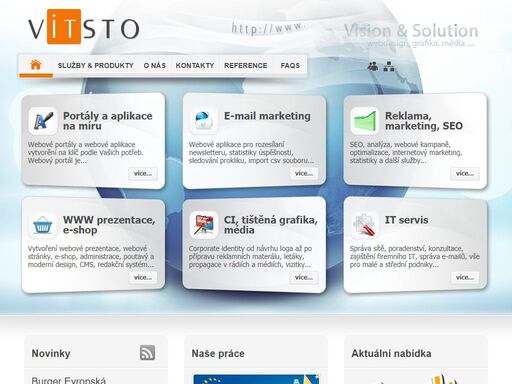Open the Burger Evropská news item
This screenshot has height=384, width=512.
coord(69,380)
